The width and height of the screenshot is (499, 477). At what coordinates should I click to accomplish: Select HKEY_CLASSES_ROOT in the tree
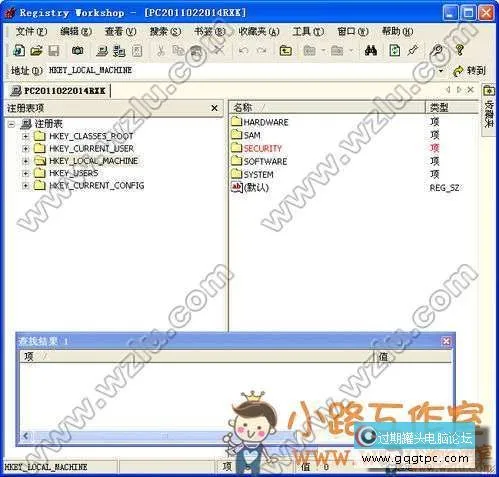(x=91, y=136)
